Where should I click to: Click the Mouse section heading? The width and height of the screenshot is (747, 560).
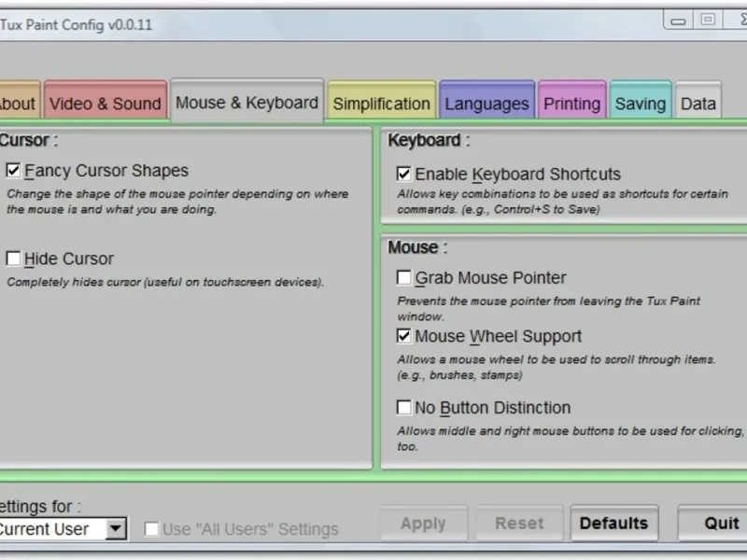[417, 247]
